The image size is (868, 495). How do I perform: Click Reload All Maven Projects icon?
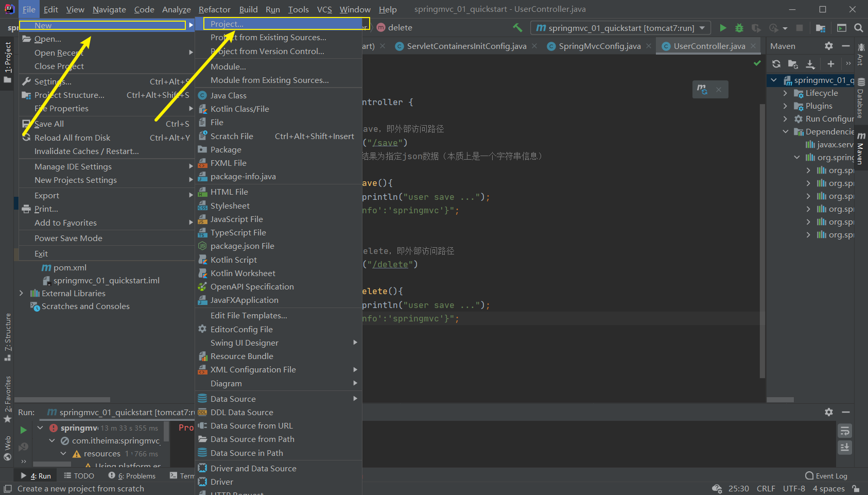click(776, 64)
